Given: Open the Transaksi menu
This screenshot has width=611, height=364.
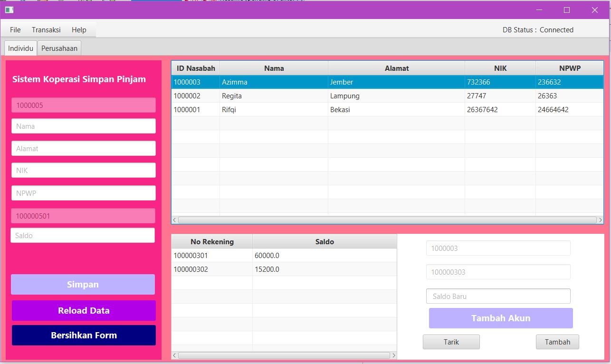Looking at the screenshot, I should (46, 29).
